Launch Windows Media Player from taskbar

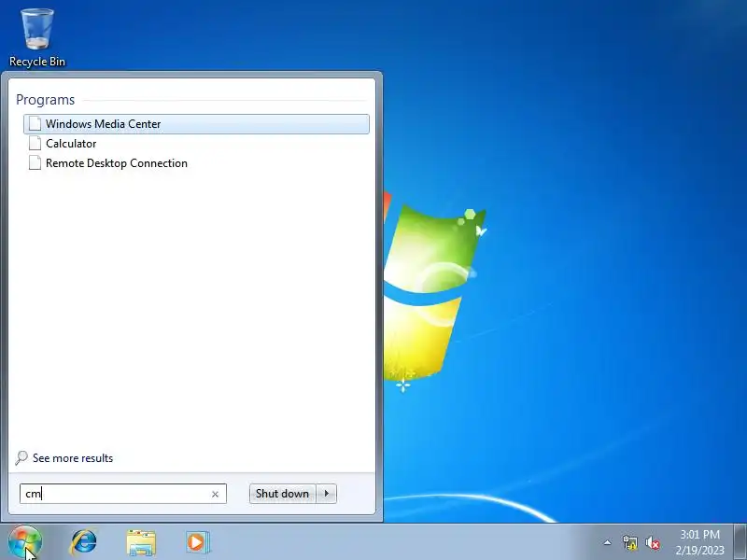pyautogui.click(x=197, y=542)
